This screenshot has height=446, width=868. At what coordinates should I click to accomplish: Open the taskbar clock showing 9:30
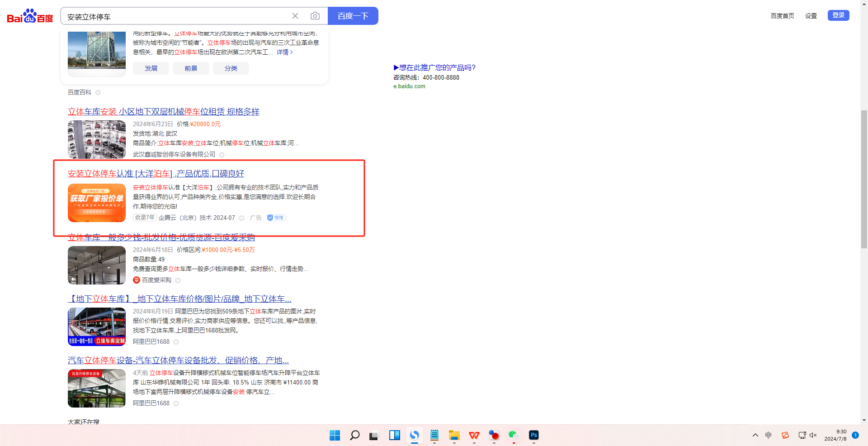(835, 435)
